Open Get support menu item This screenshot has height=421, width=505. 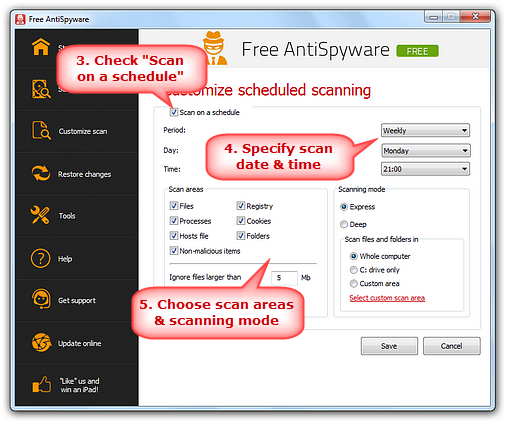click(77, 301)
